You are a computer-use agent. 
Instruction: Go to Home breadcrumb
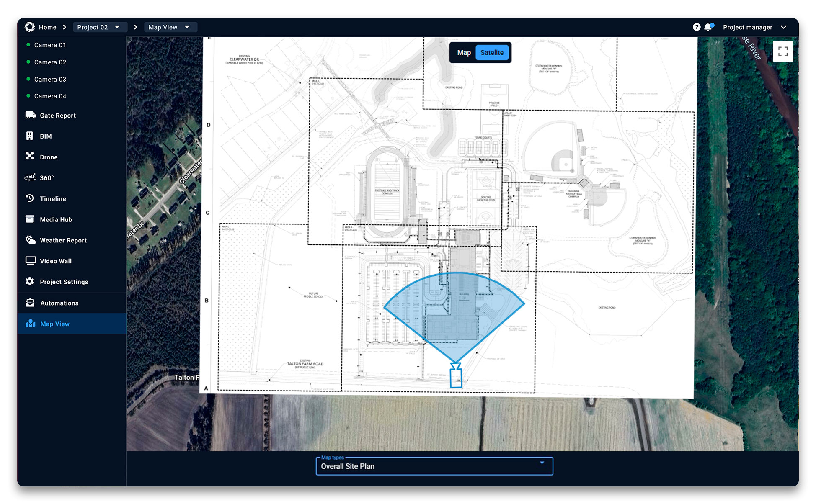point(47,27)
